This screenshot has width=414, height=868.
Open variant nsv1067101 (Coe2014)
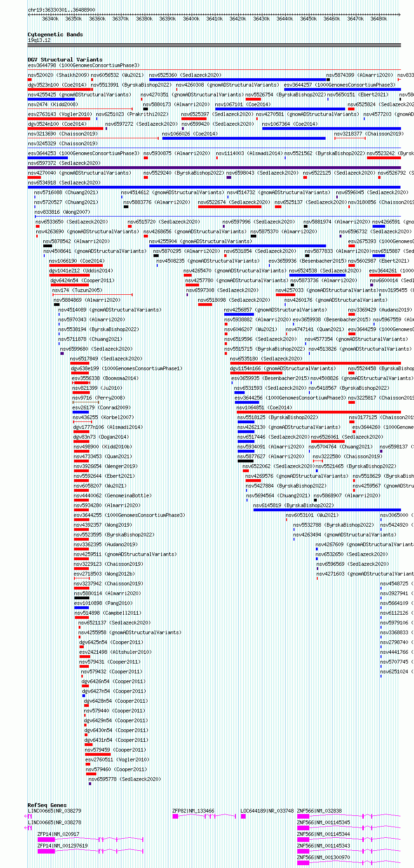pyautogui.click(x=243, y=104)
